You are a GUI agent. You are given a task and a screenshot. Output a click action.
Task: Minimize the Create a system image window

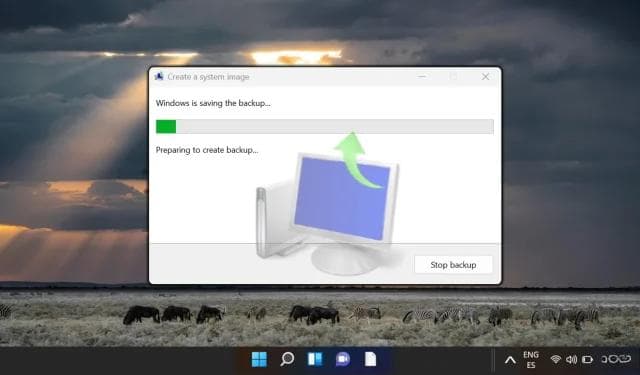pyautogui.click(x=422, y=76)
